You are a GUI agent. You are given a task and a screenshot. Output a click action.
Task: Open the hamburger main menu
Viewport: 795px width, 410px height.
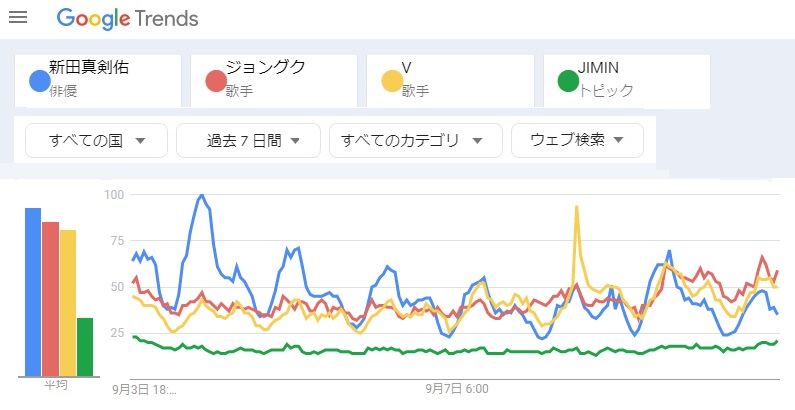click(17, 18)
